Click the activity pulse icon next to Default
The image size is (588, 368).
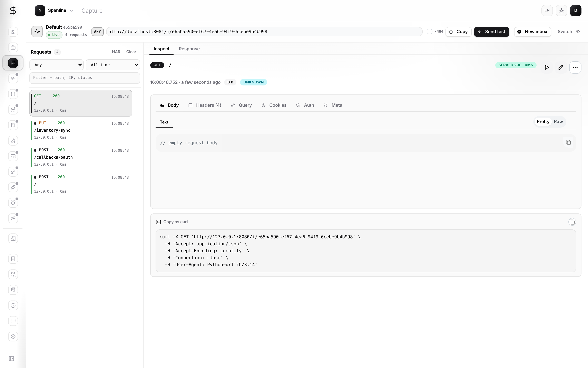point(37,31)
